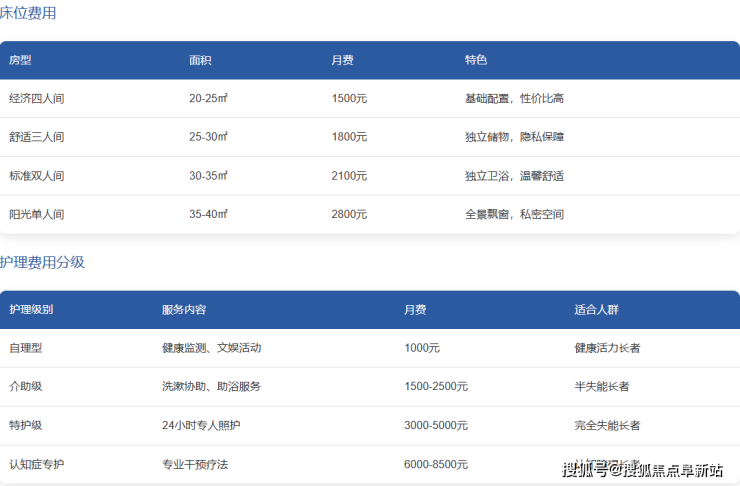Click the 床位费用 section heading
Viewport: 740px width, 486px height.
pos(28,13)
